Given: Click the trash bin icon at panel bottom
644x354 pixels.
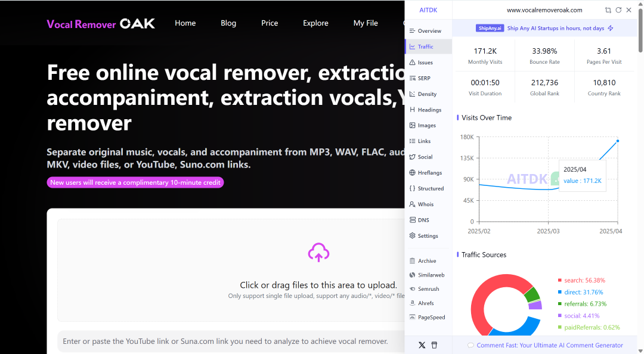Looking at the screenshot, I should [434, 345].
